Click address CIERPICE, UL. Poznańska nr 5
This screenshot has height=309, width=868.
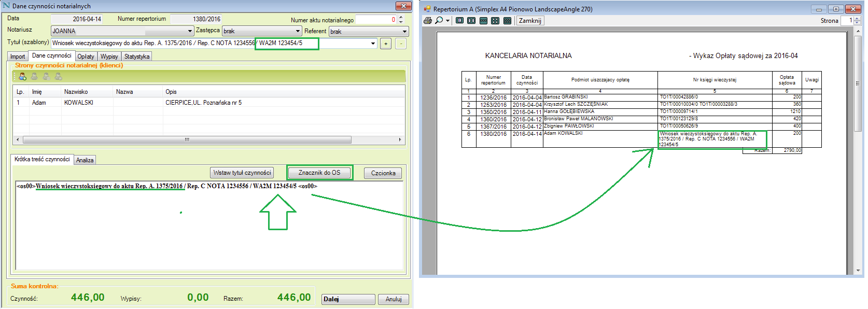(x=203, y=103)
